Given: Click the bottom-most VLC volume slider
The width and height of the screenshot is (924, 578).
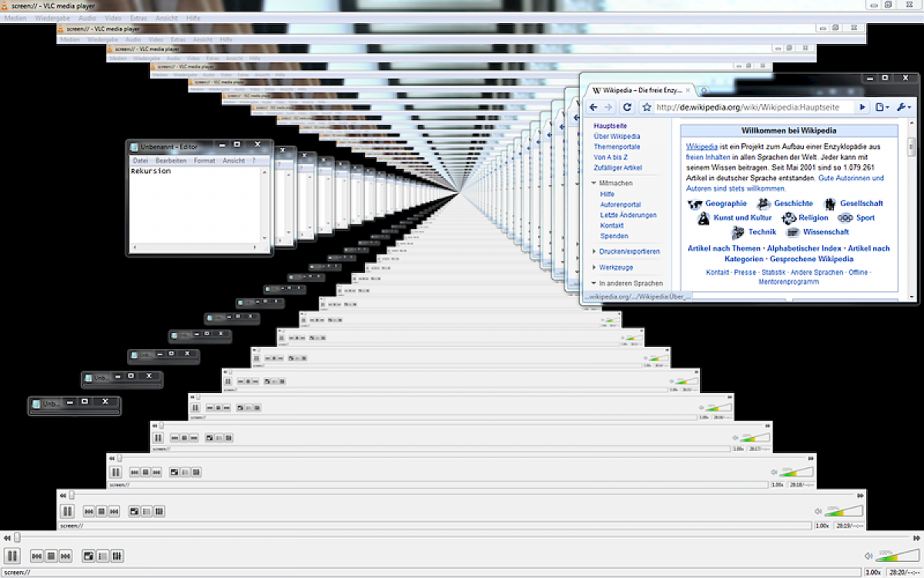Looking at the screenshot, I should tap(893, 556).
